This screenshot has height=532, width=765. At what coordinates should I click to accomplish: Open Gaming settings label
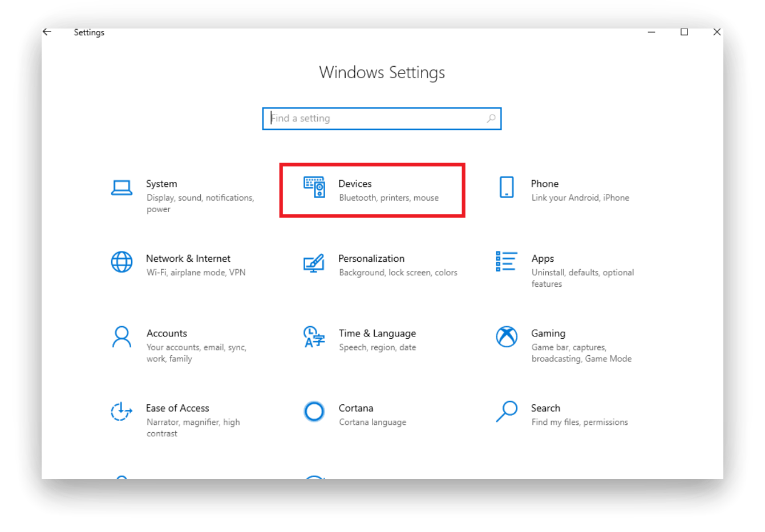[548, 334]
